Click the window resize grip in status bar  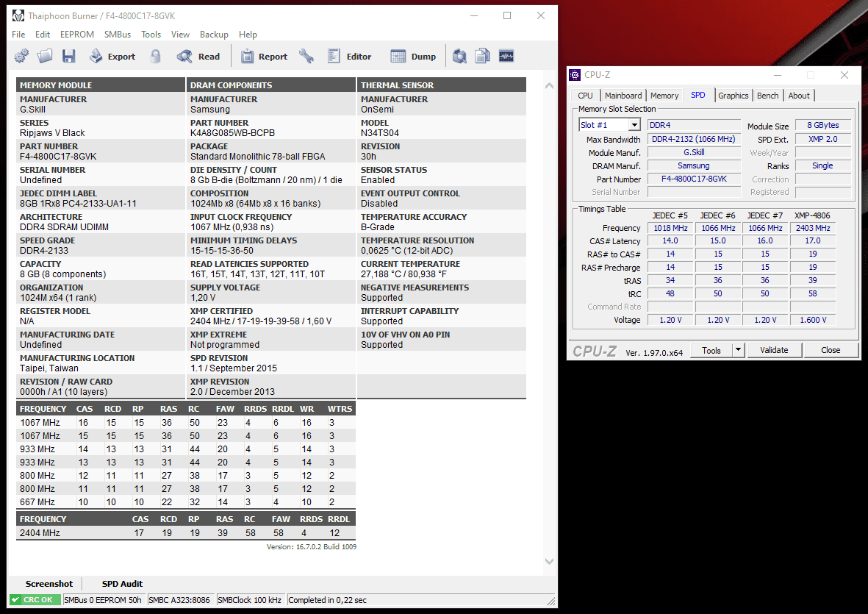coord(551,601)
